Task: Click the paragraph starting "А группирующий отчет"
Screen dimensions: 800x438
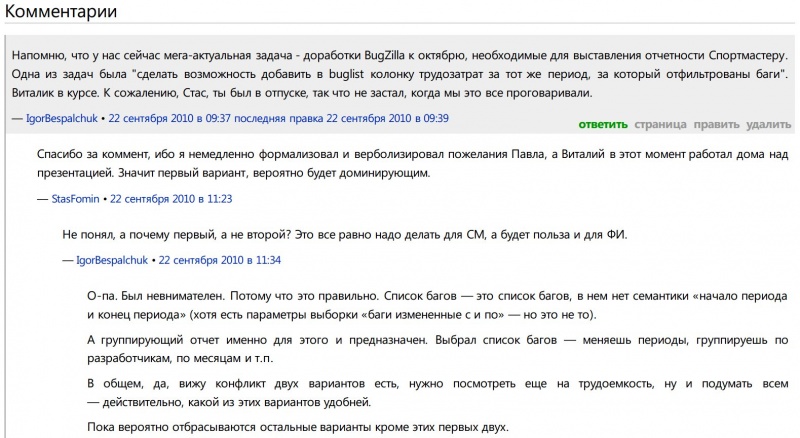Action: [437, 349]
